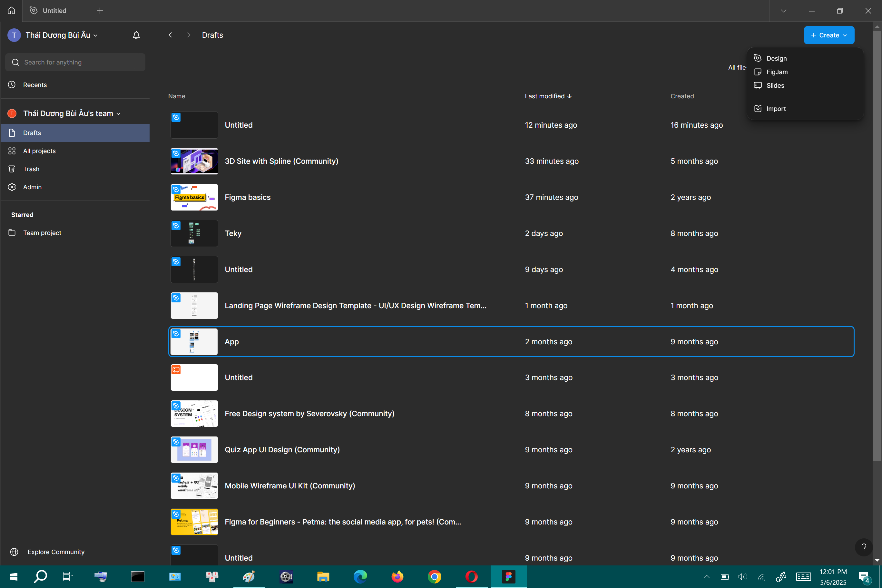Open battery status in system tray

click(724, 577)
